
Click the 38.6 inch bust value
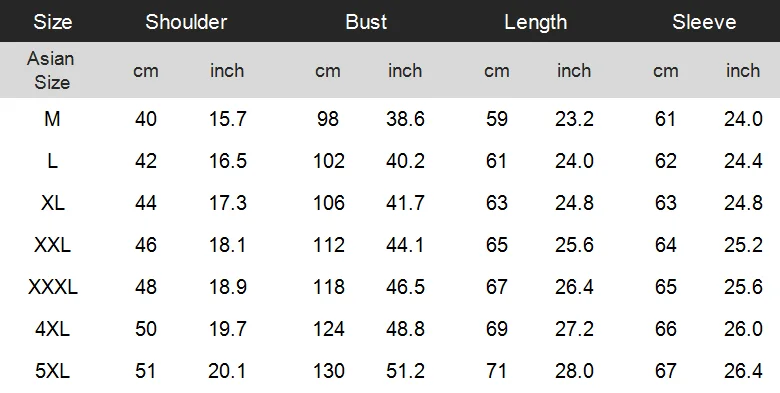click(405, 119)
